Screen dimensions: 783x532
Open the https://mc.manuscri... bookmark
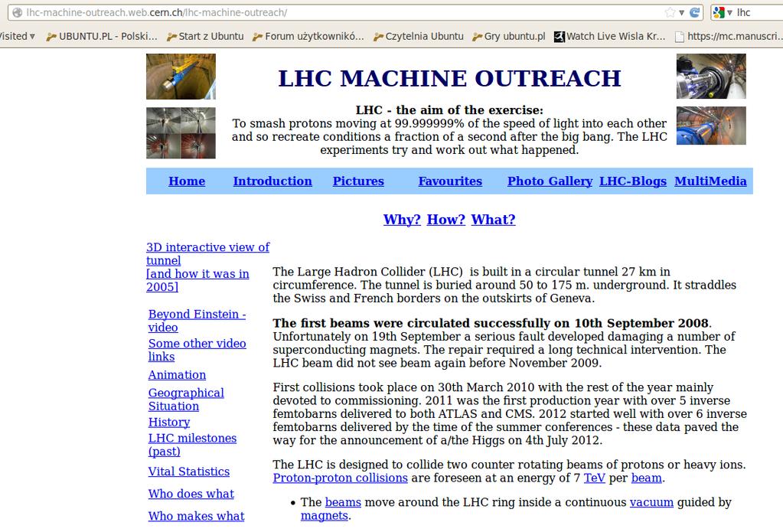tap(729, 36)
